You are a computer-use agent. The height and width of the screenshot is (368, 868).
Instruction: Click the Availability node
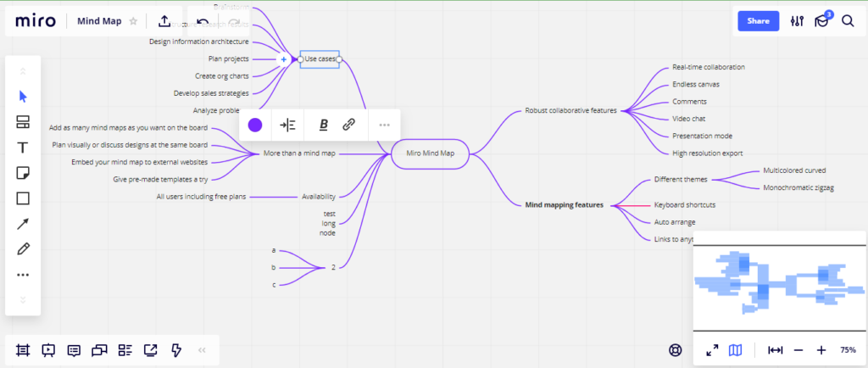(319, 197)
